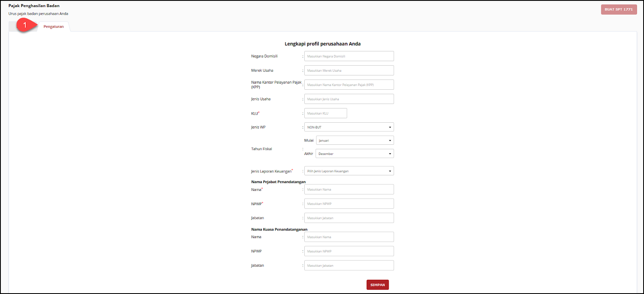Click into the Merek Usaha field
Viewport: 644px width, 294px height.
tap(349, 71)
